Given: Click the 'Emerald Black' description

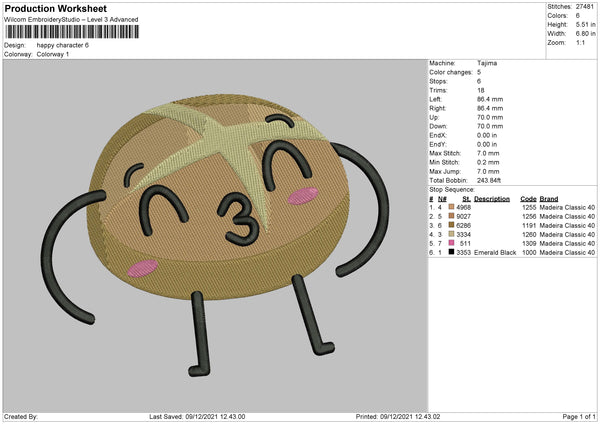Looking at the screenshot, I should [x=495, y=253].
